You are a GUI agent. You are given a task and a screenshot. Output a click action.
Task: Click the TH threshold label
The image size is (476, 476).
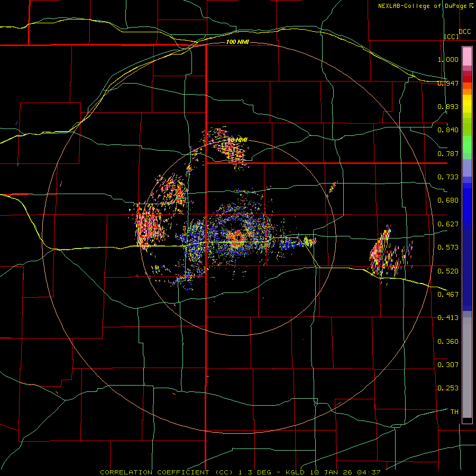(454, 411)
